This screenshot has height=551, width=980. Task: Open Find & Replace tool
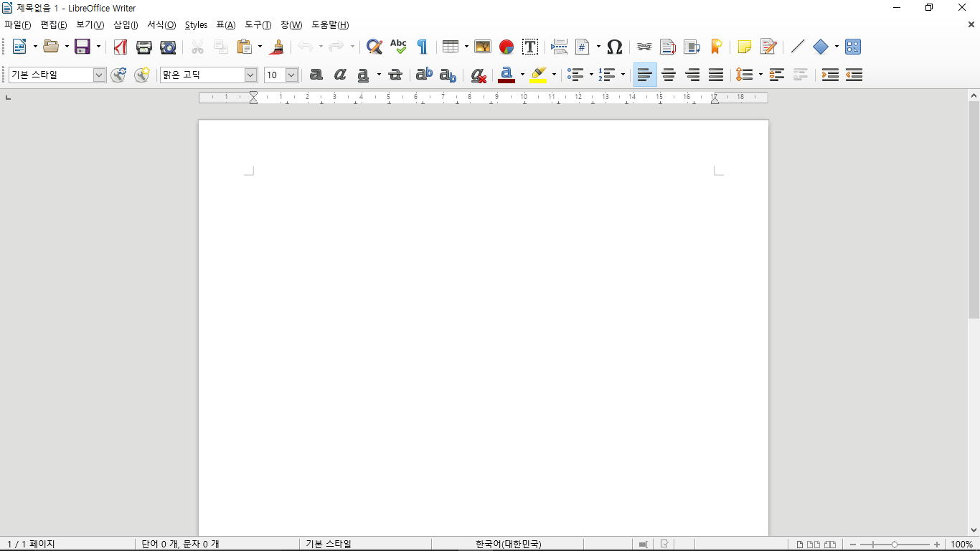tap(374, 47)
